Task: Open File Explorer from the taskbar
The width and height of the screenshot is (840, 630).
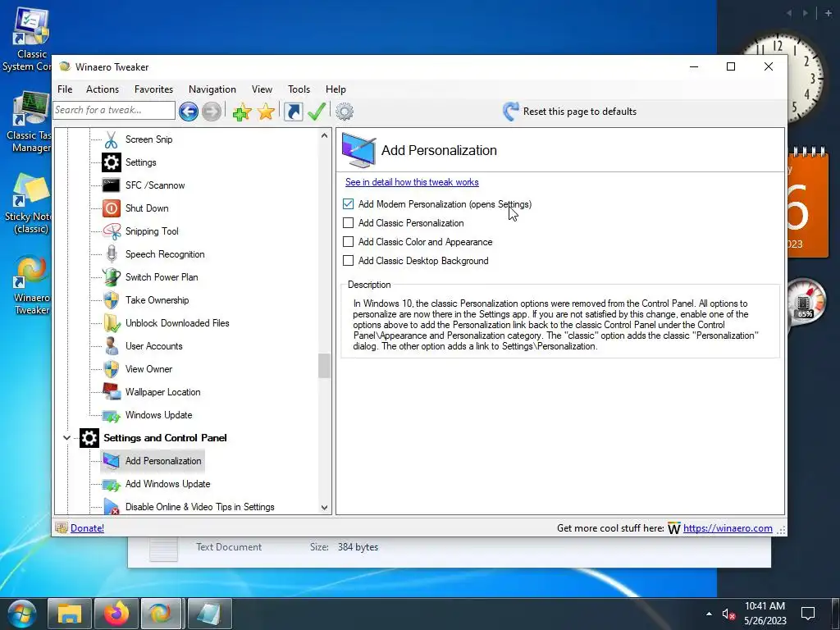Action: (x=70, y=614)
